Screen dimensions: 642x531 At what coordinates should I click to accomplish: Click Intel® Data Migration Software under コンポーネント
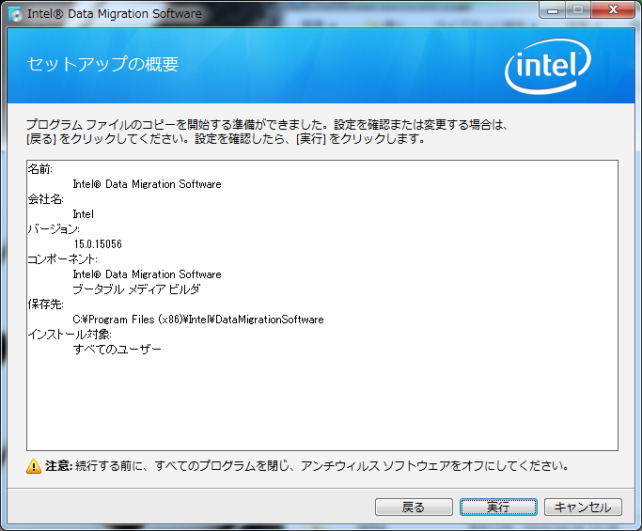(x=147, y=274)
